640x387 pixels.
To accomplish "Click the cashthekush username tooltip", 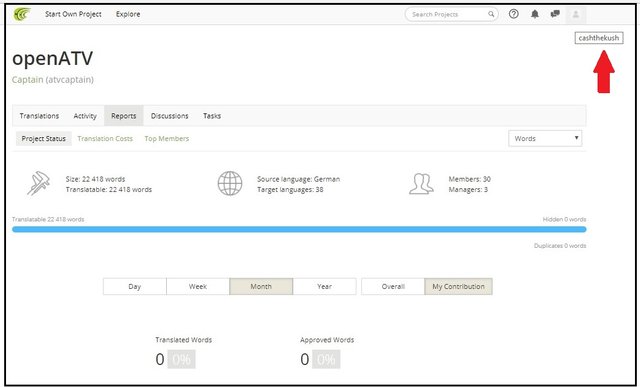I will [599, 38].
